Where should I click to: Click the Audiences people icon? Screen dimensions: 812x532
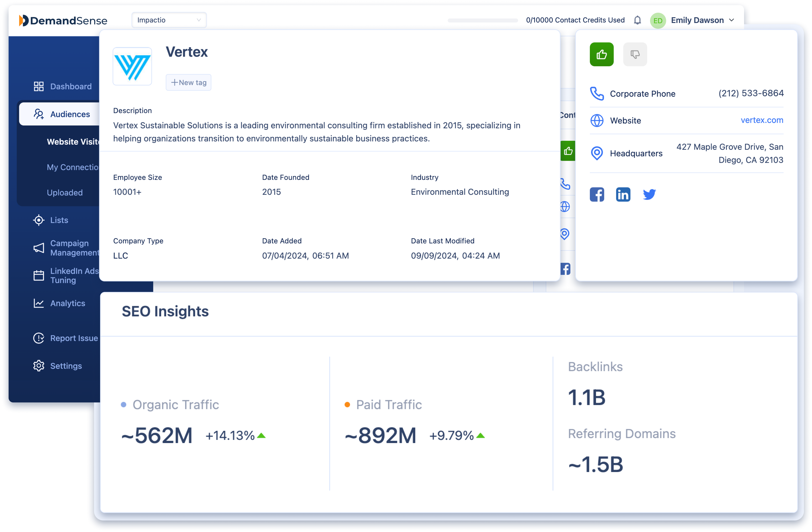pyautogui.click(x=39, y=114)
